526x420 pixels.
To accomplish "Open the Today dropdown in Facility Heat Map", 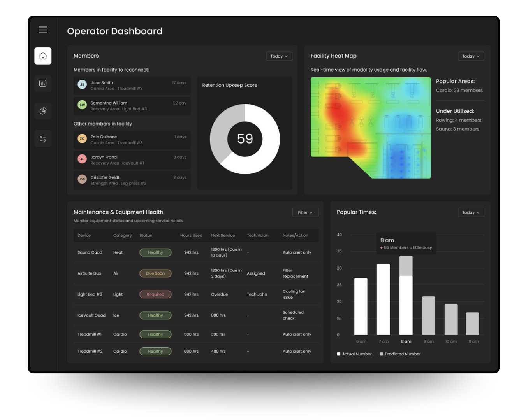I will click(471, 56).
